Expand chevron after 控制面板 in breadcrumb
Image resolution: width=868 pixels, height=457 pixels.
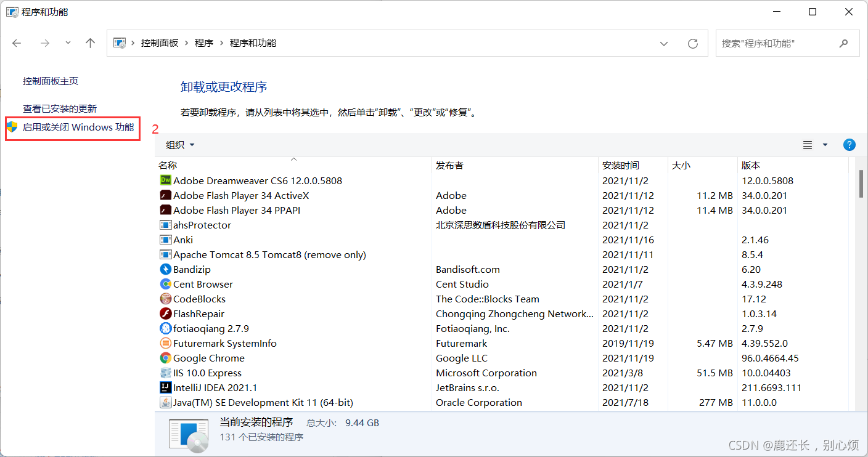point(187,43)
